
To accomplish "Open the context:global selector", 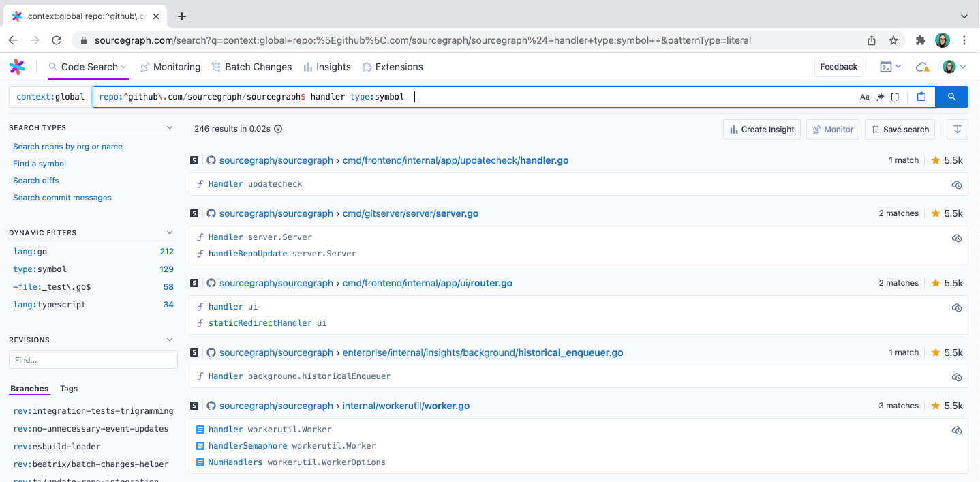I will (50, 97).
